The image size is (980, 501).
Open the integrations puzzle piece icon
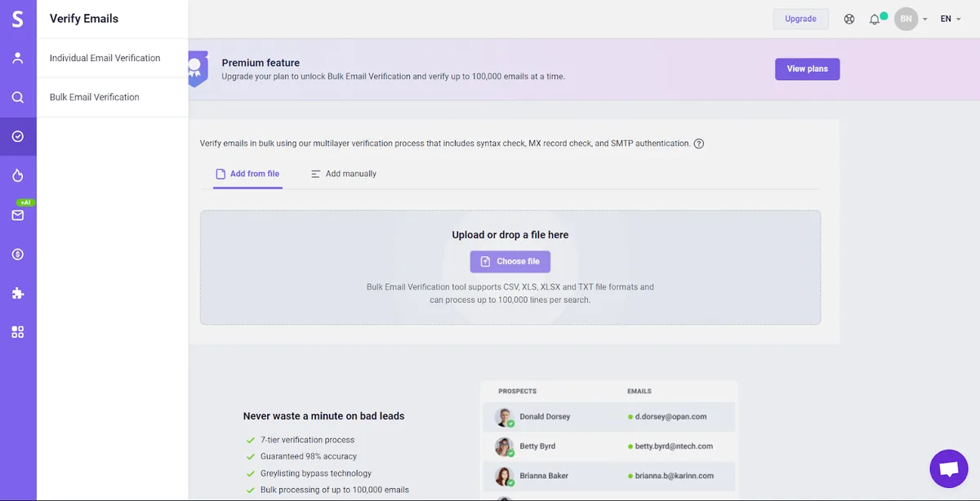pos(18,293)
